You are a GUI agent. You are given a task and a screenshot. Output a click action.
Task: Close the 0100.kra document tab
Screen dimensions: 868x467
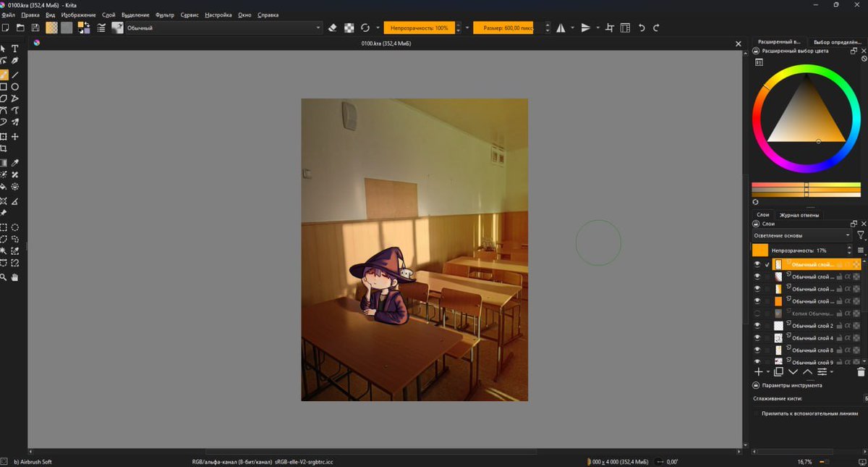(738, 43)
